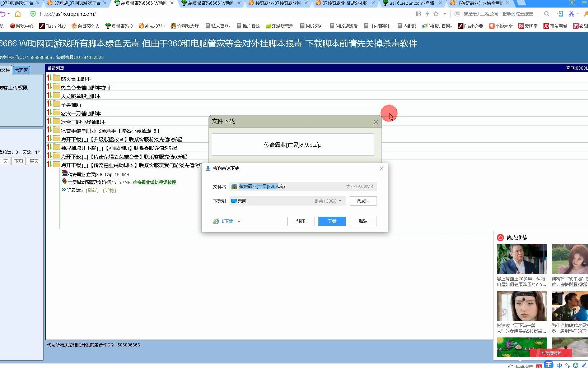Viewport: 588px width, 368px height.
Task: Click the 浏览... button
Action: [363, 201]
